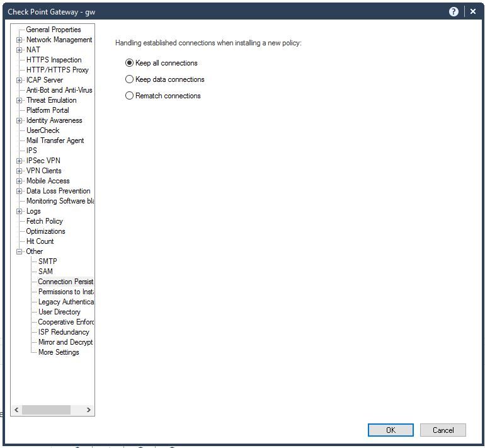Go to Threat Emulation settings
This screenshot has height=448, width=485.
pos(52,100)
